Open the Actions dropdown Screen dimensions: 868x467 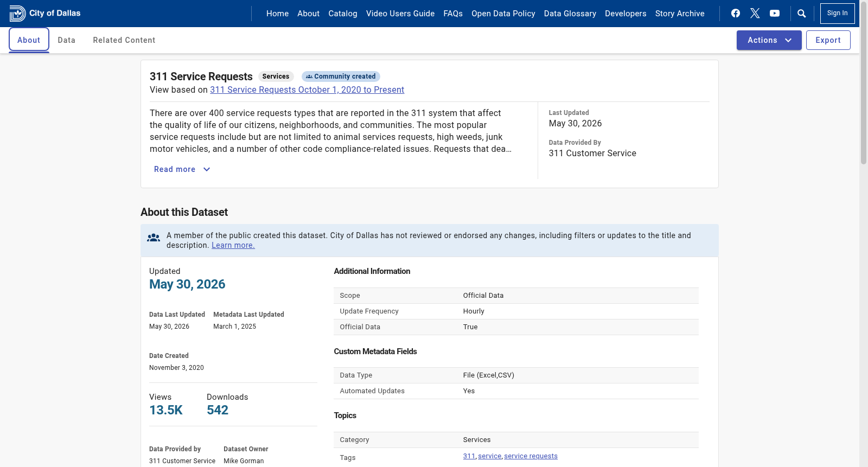coord(769,40)
